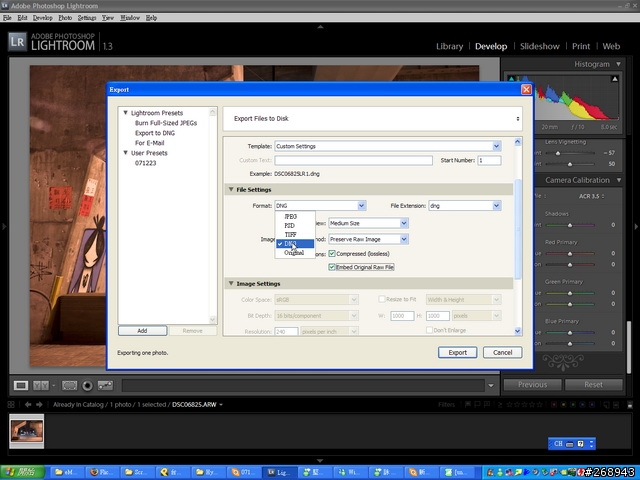Toggle the left panel side arrow

point(4,226)
